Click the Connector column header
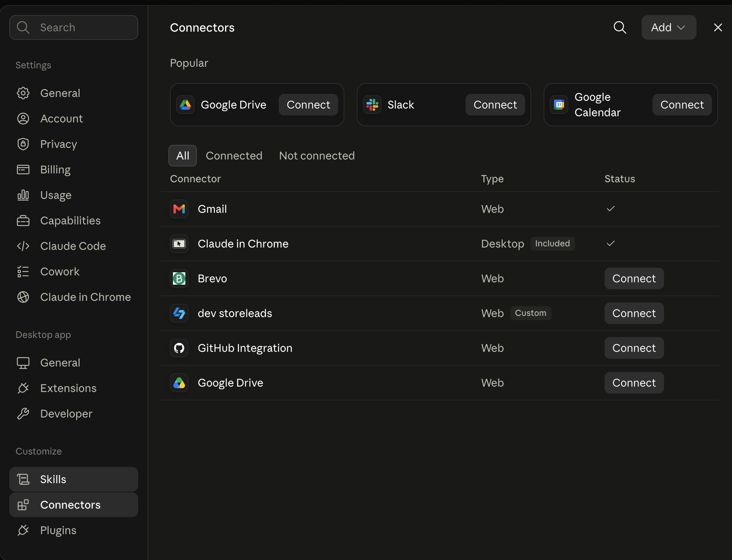 [x=195, y=179]
